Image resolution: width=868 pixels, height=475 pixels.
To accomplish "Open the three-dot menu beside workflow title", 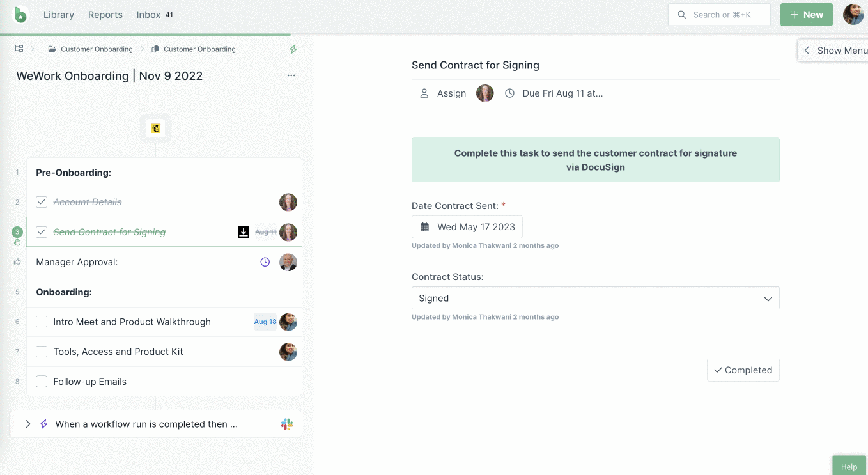I will pyautogui.click(x=291, y=75).
